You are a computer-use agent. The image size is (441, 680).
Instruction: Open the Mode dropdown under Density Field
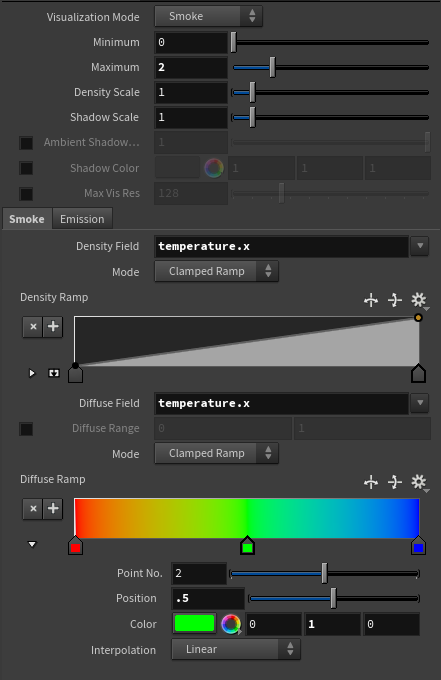click(x=216, y=271)
